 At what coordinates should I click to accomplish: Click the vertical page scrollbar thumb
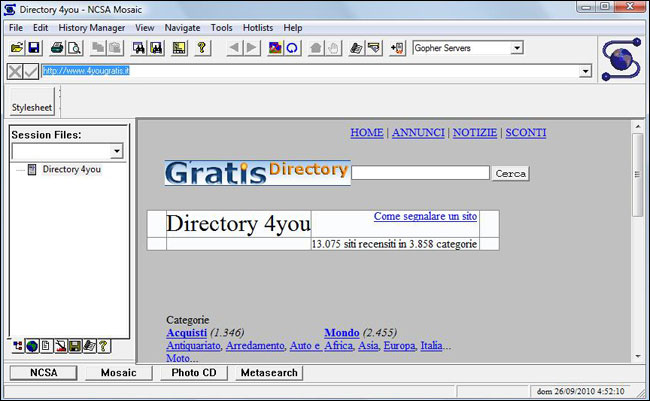point(637,170)
